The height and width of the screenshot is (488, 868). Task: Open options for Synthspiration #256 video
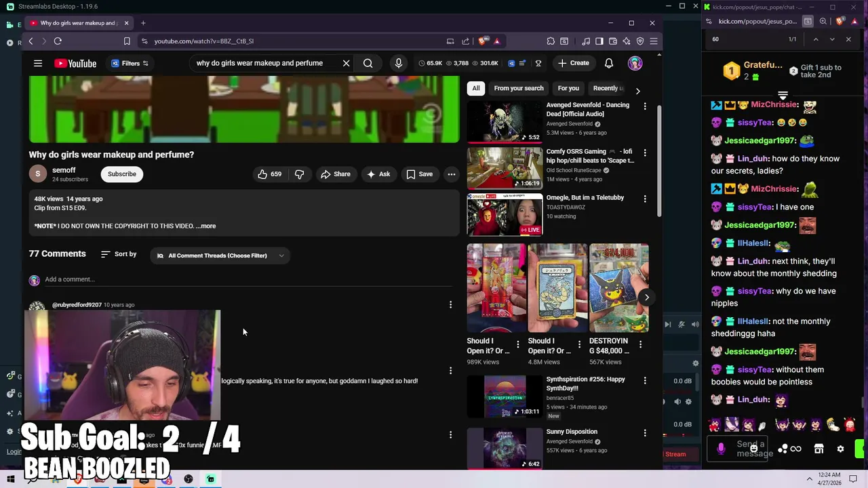tap(645, 380)
